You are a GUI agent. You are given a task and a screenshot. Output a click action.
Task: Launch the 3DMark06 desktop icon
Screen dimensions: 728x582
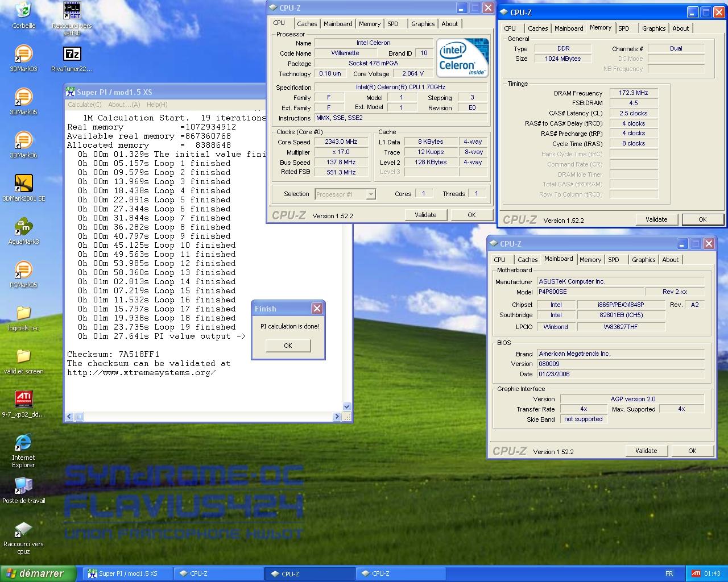click(23, 145)
